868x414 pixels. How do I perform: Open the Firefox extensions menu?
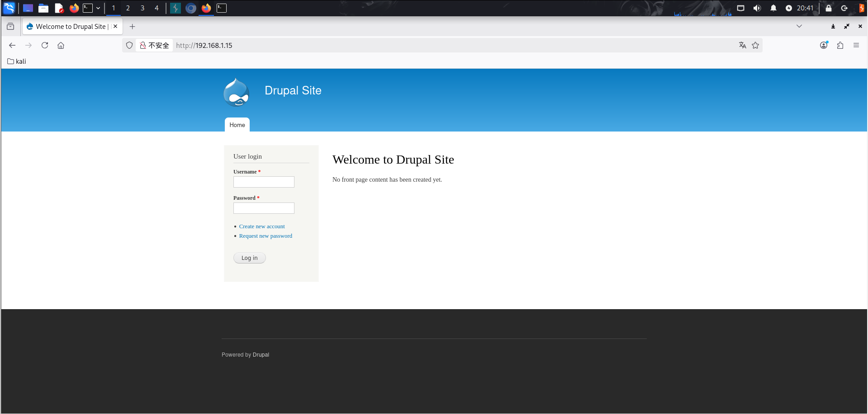(x=840, y=45)
